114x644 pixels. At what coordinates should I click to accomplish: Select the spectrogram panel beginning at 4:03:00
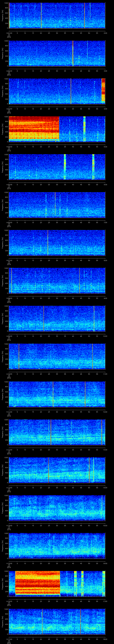pyautogui.click(x=57, y=91)
